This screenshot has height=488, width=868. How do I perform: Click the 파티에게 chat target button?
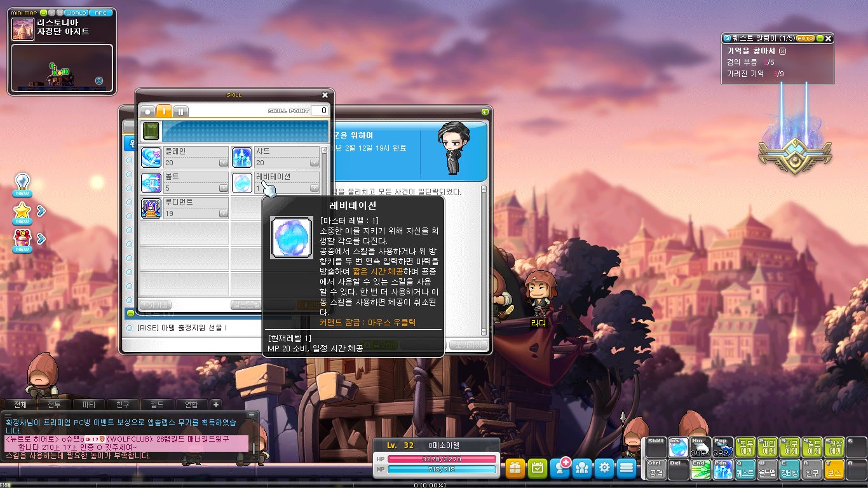[767, 447]
